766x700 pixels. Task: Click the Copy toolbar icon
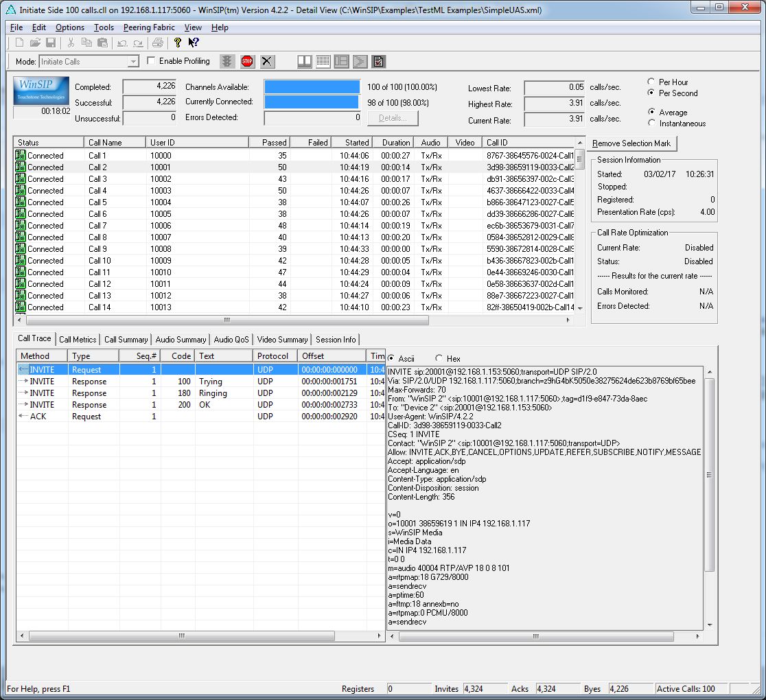click(x=86, y=43)
